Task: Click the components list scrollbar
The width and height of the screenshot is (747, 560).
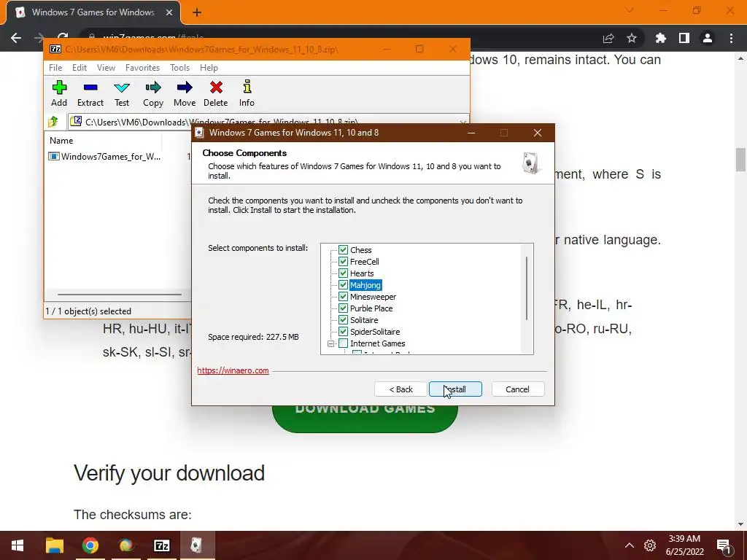Action: tap(527, 288)
